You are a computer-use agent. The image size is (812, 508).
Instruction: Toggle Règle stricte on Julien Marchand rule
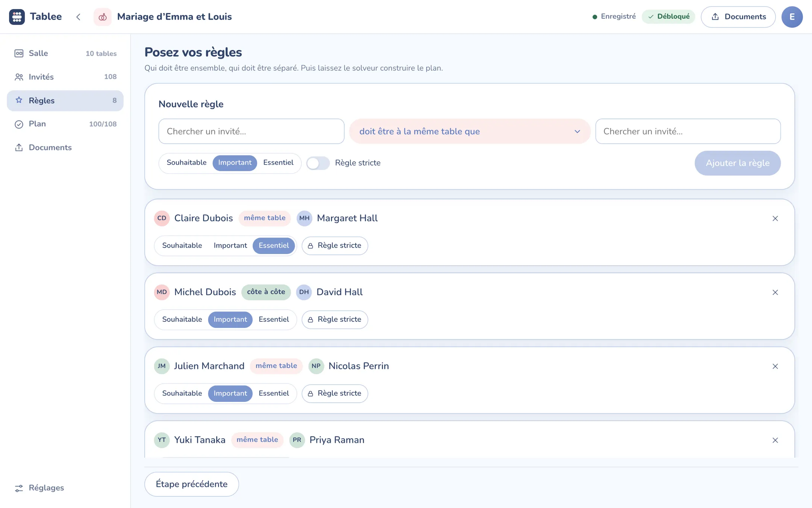click(x=335, y=394)
